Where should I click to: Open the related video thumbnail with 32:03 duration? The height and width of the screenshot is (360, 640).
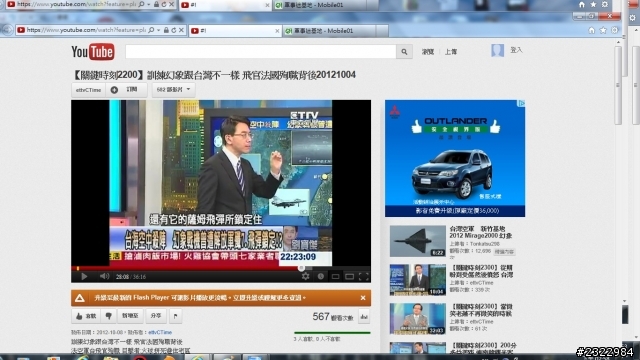(418, 319)
